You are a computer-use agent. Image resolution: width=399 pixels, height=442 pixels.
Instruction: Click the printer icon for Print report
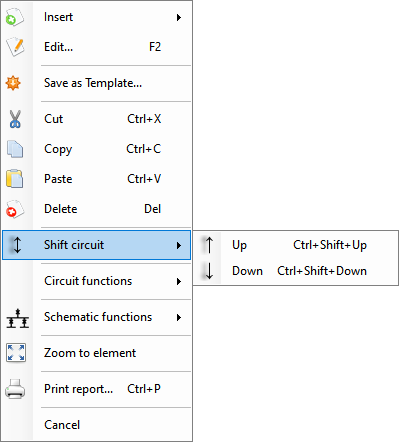[x=15, y=389]
